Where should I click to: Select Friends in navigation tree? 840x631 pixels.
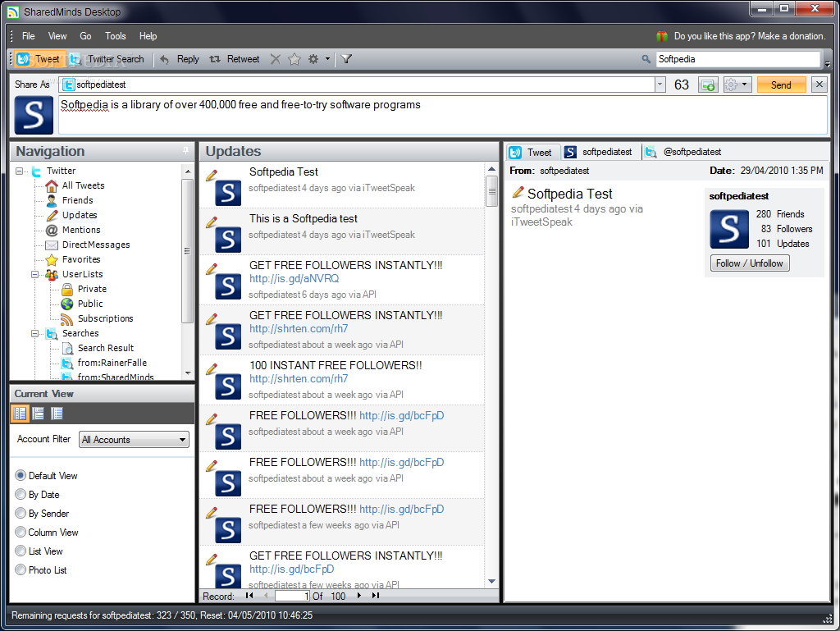tap(77, 200)
